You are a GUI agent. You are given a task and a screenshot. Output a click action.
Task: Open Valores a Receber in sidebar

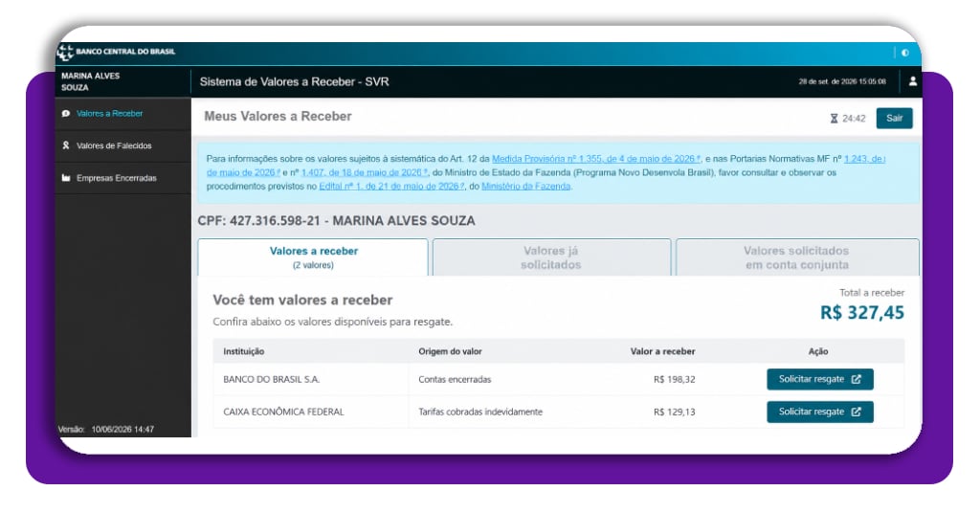(x=109, y=114)
